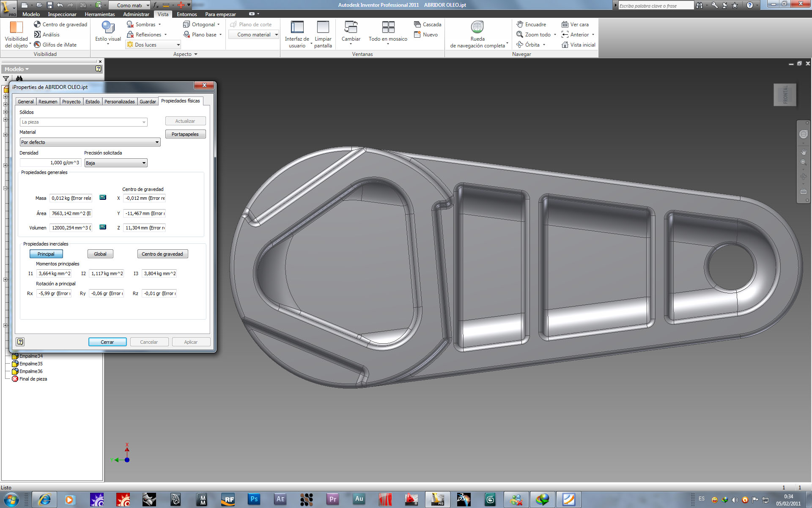The image size is (812, 508).
Task: Select the Ortogonal view icon
Action: (187, 25)
